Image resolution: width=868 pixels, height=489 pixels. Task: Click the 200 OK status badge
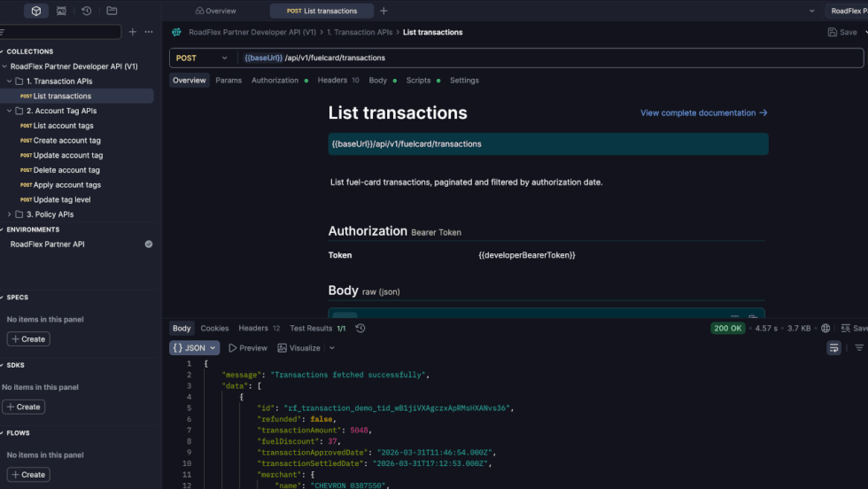pyautogui.click(x=728, y=329)
